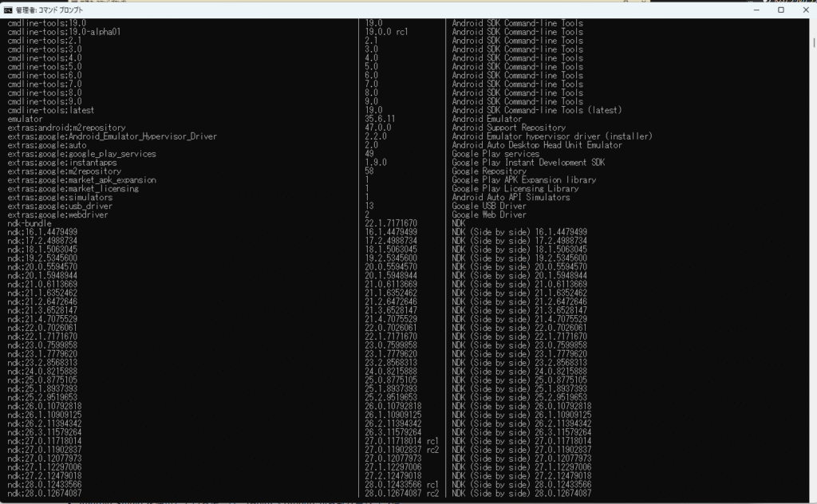Viewport: 817px width, 504px height.
Task: Select the 'cmdline-tools;latest' package name
Action: coord(51,110)
